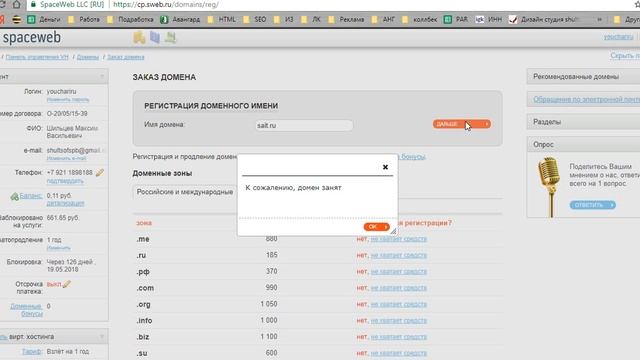Click the golden microphone image in Опрос
The image size is (640, 360).
(x=549, y=187)
